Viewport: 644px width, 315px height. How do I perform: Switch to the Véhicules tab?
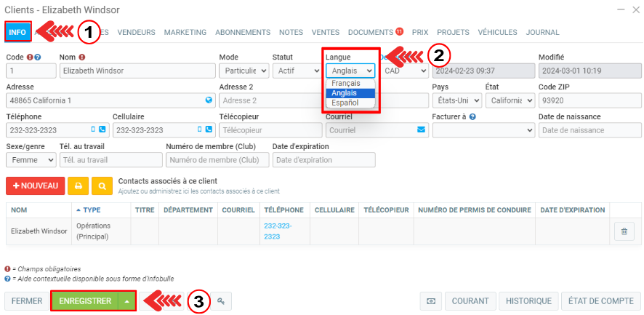click(x=497, y=33)
